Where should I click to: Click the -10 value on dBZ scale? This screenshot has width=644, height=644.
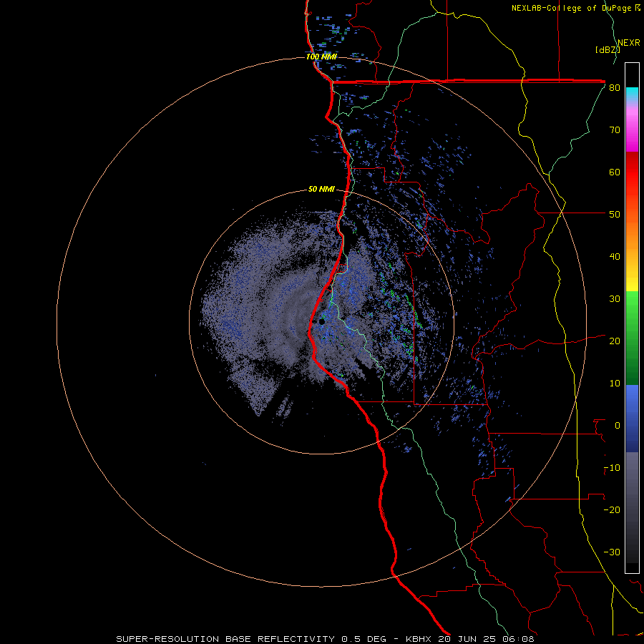coord(612,468)
